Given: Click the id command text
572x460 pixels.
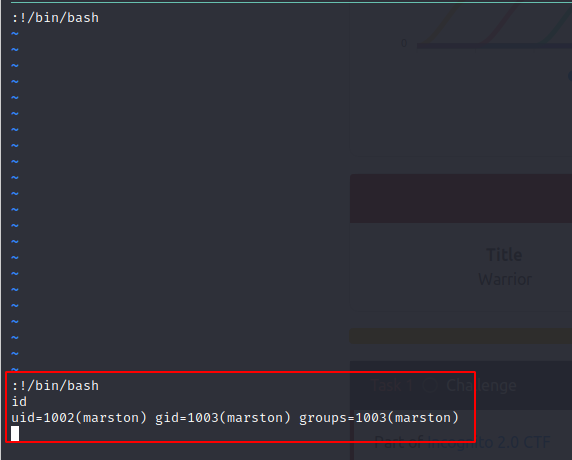Looking at the screenshot, I should point(19,402).
